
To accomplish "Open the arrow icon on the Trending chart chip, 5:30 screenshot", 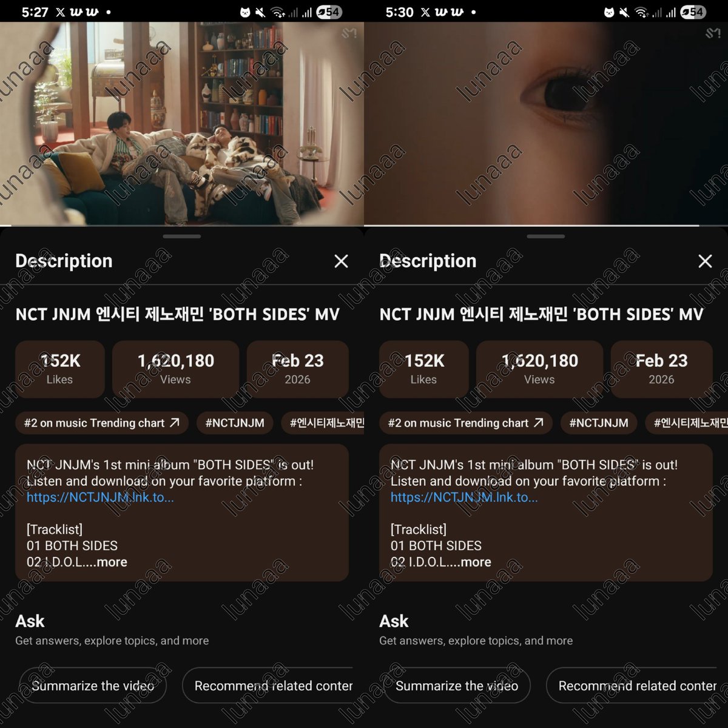I will pos(539,423).
